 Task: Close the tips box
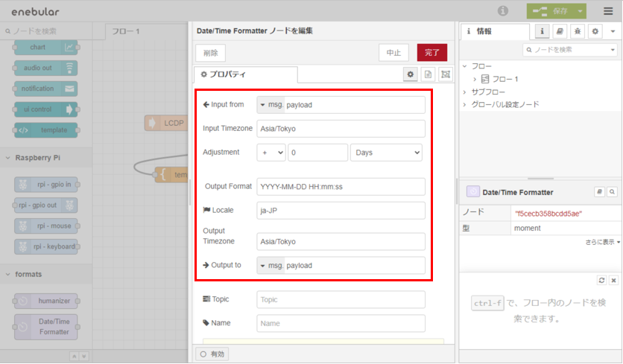pos(613,280)
